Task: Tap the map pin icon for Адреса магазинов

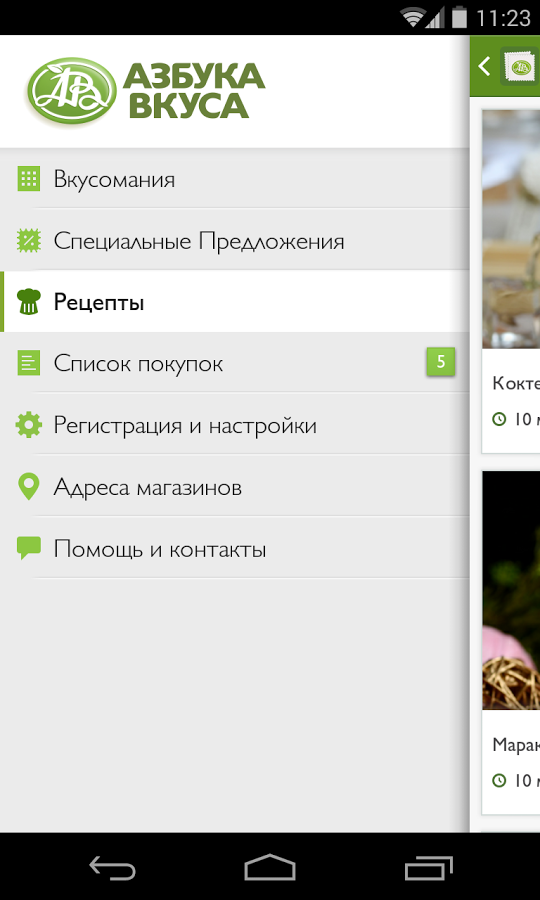Action: click(29, 487)
